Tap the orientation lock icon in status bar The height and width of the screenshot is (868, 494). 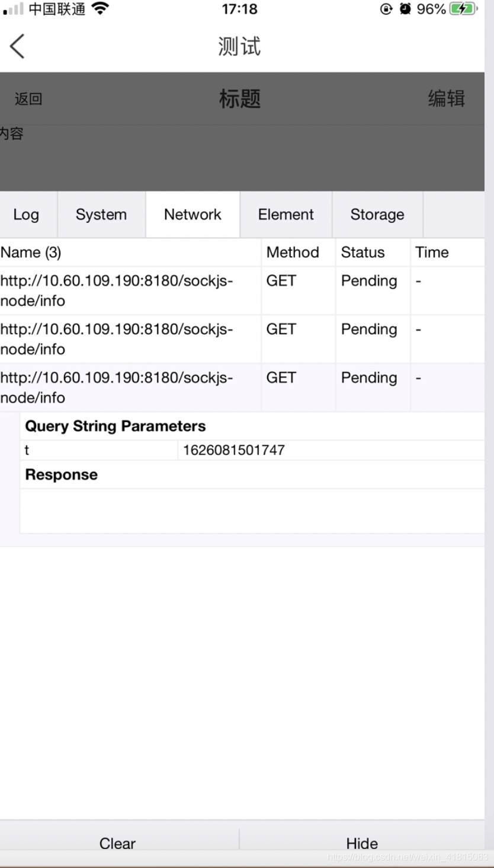[386, 8]
